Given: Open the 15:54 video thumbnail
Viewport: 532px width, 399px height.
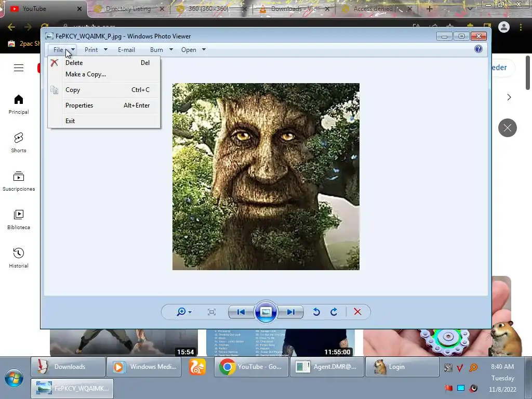Looking at the screenshot, I should tap(124, 342).
